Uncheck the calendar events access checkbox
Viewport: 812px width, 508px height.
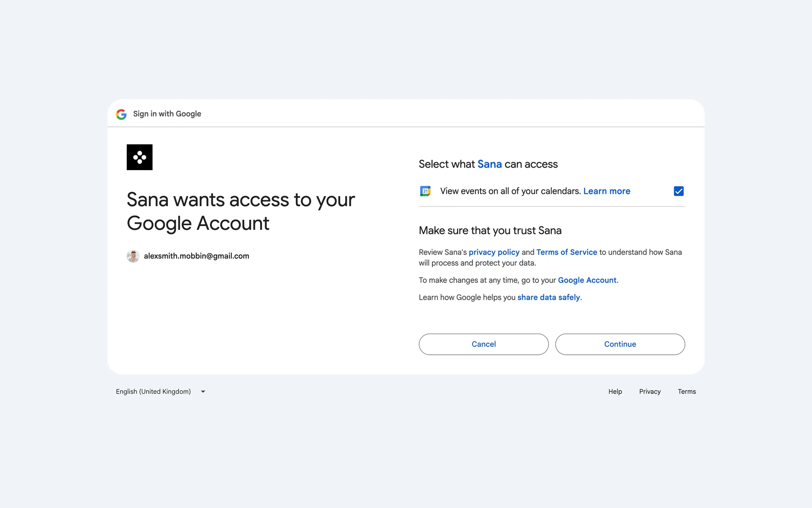(x=678, y=191)
